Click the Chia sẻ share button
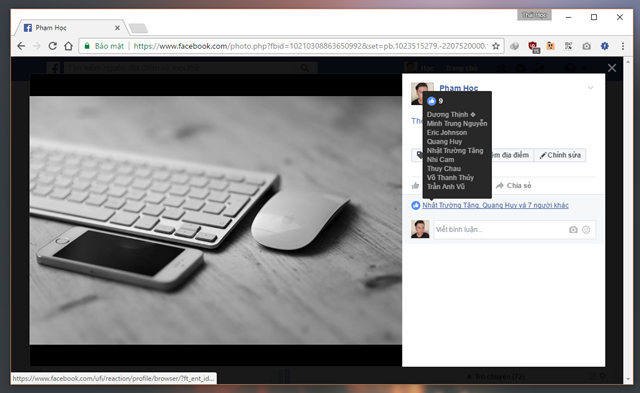This screenshot has height=393, width=640. 513,186
